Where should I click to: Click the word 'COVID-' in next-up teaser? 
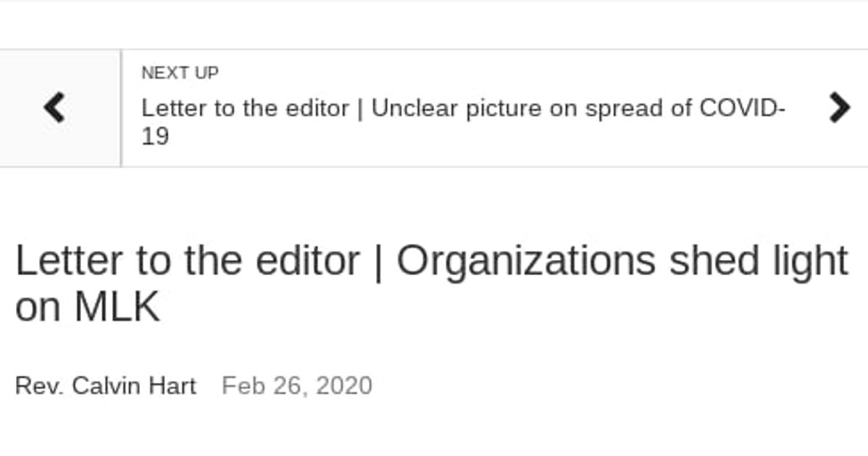tap(743, 108)
